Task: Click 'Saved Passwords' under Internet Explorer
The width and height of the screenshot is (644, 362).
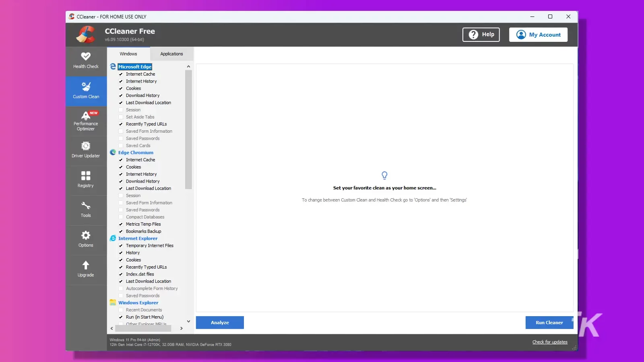Action: (142, 296)
